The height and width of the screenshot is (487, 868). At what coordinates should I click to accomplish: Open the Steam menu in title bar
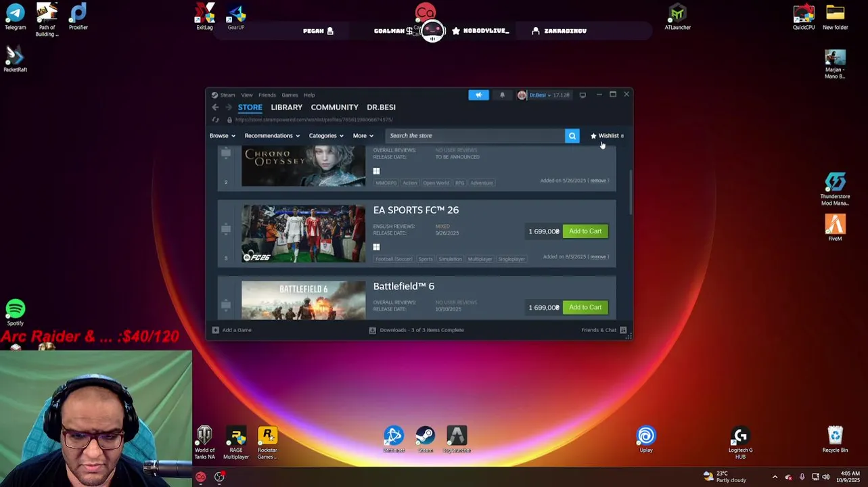click(227, 95)
